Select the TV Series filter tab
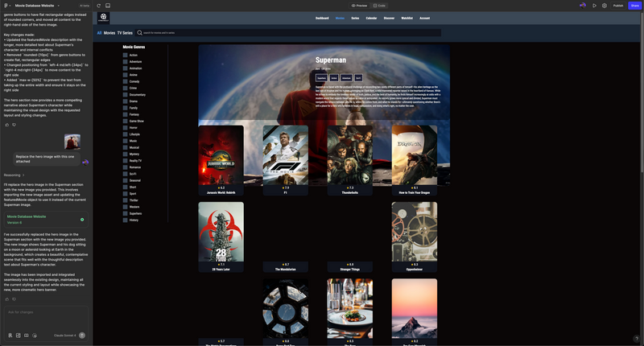Image resolution: width=644 pixels, height=346 pixels. 125,33
